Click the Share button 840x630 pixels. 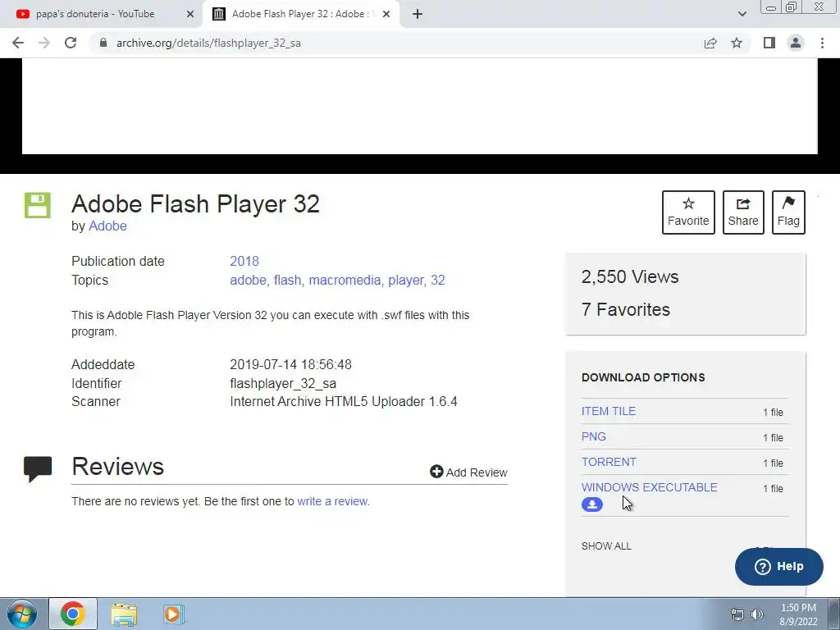tap(743, 212)
